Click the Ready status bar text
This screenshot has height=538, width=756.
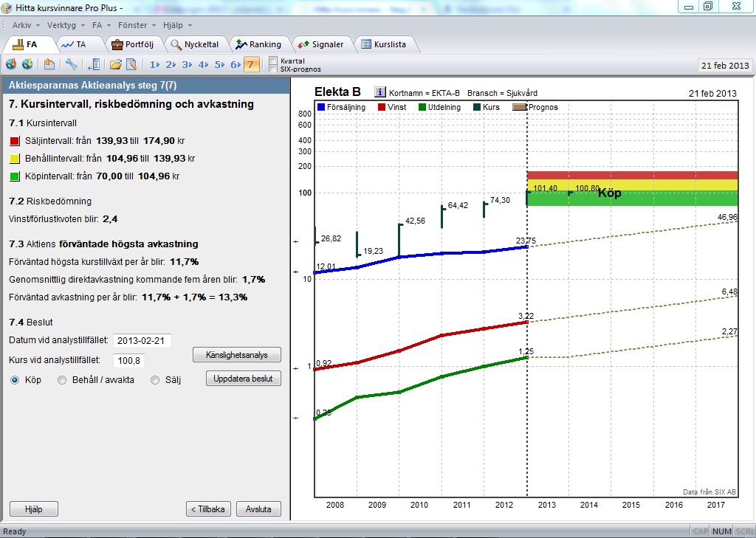click(15, 531)
